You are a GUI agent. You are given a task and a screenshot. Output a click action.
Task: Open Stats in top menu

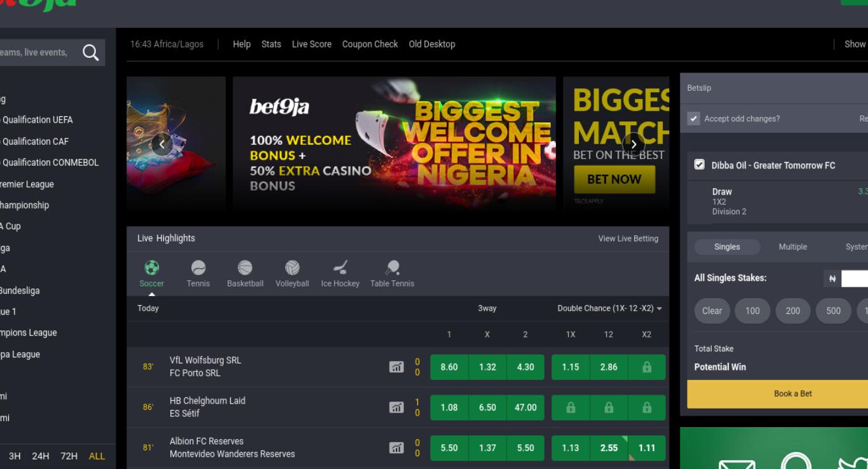pyautogui.click(x=271, y=44)
